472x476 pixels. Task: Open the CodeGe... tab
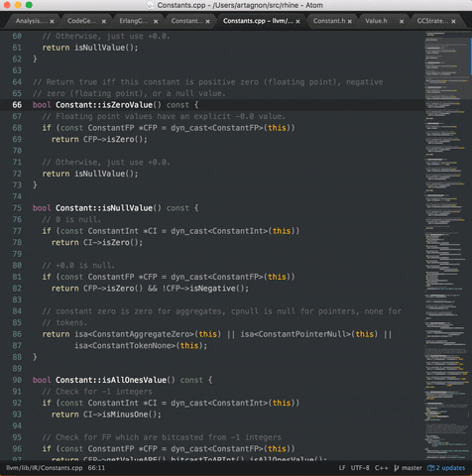point(83,21)
